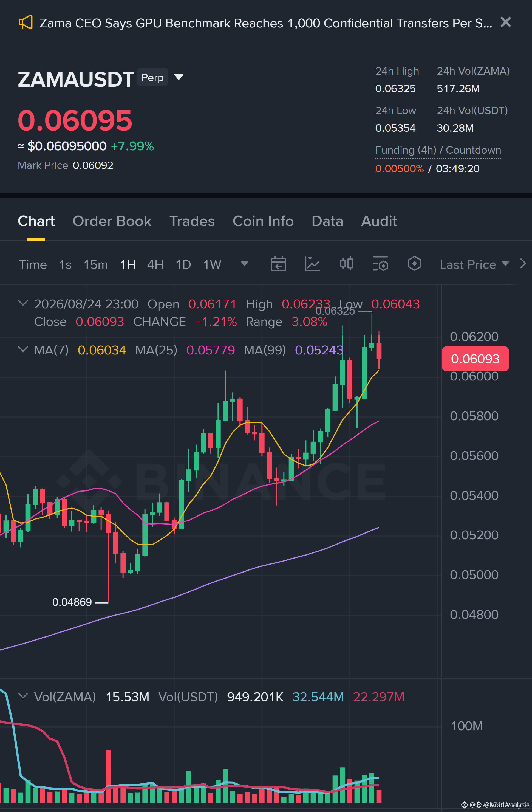Tap the 24h Vol(USDT) 30.28M value
This screenshot has height=812, width=532.
click(x=455, y=128)
